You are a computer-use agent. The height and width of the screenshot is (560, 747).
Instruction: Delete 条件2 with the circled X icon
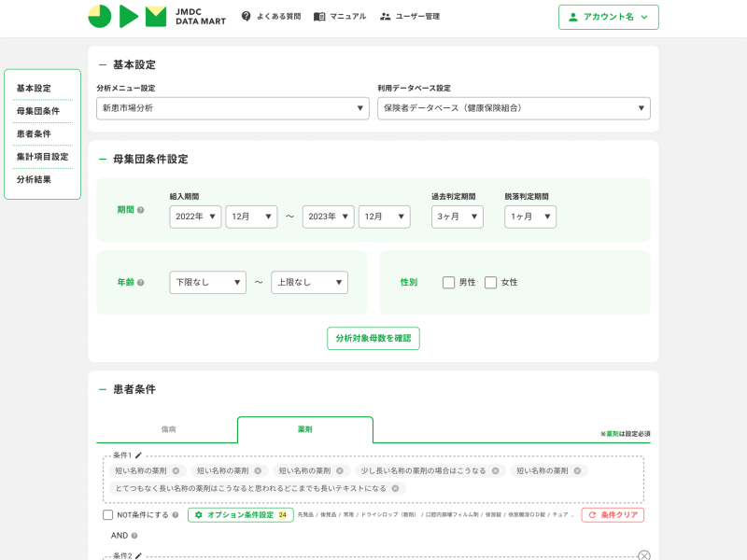tap(643, 555)
